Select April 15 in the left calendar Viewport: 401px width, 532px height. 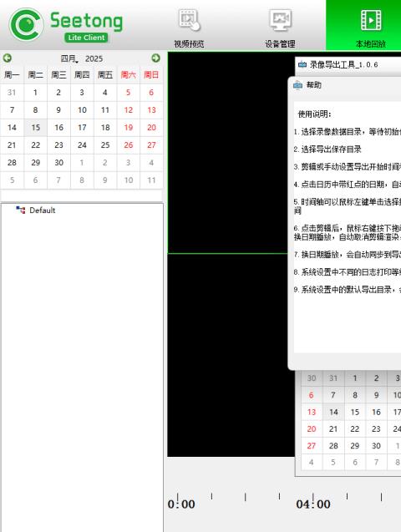pyautogui.click(x=36, y=128)
